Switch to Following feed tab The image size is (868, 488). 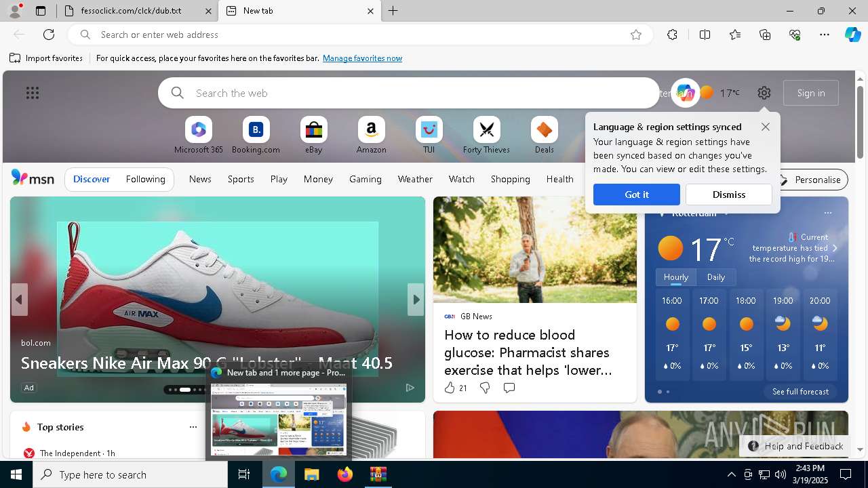(x=145, y=179)
